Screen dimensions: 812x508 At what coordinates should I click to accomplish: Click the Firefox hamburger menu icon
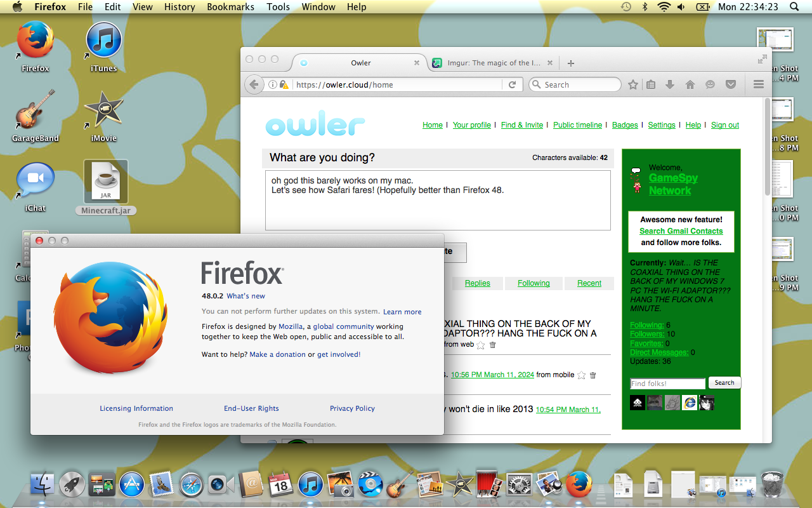click(x=758, y=84)
